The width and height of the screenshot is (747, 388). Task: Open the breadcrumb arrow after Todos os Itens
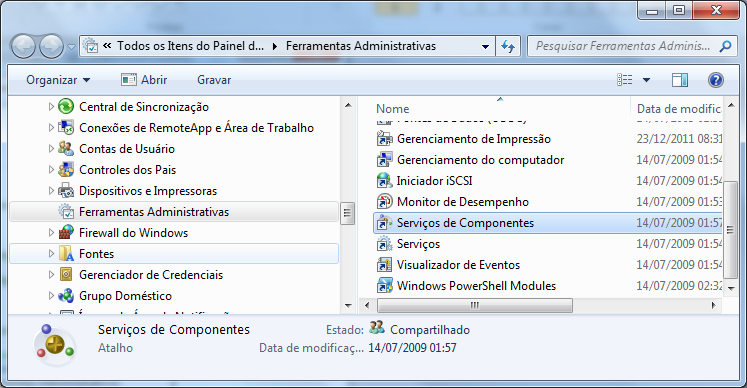tap(275, 46)
